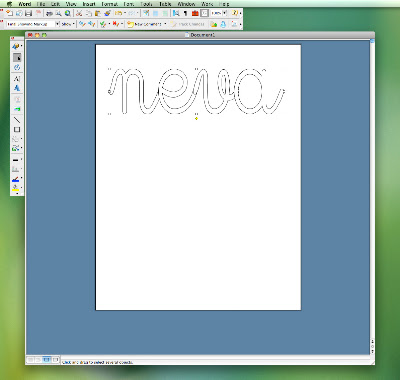Viewport: 400px width, 380px height.
Task: Open the Insert menu
Action: [89, 4]
